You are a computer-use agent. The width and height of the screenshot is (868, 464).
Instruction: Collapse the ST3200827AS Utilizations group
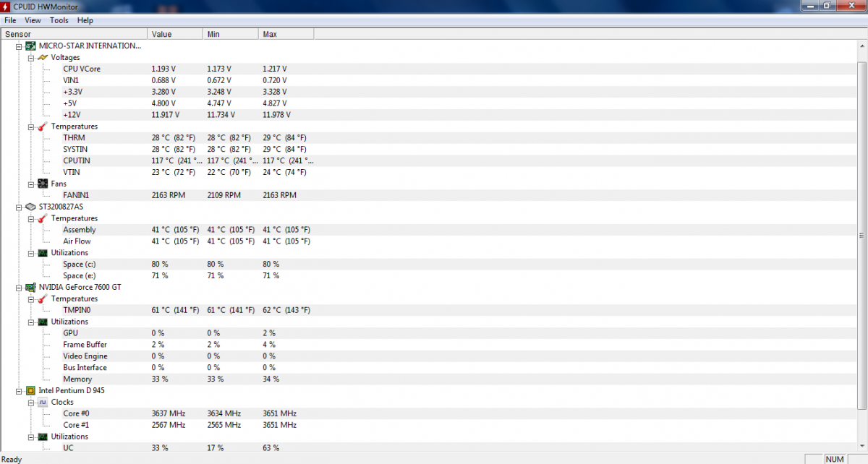(x=30, y=253)
